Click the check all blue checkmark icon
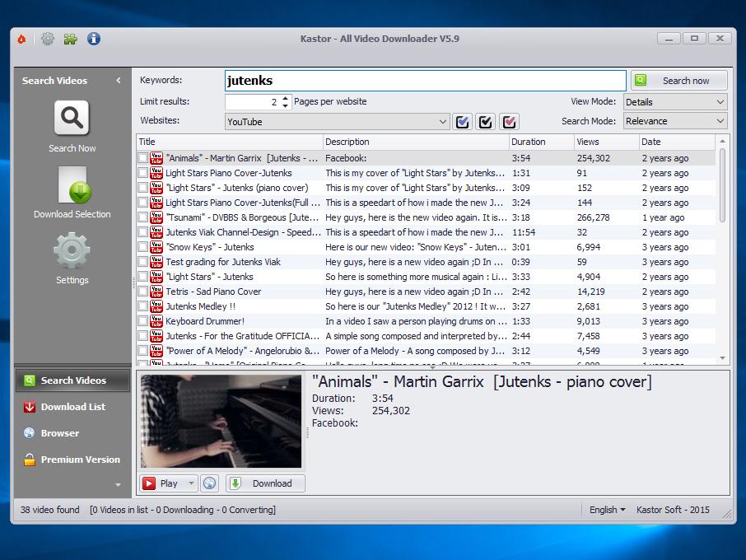This screenshot has width=746, height=560. pyautogui.click(x=463, y=122)
